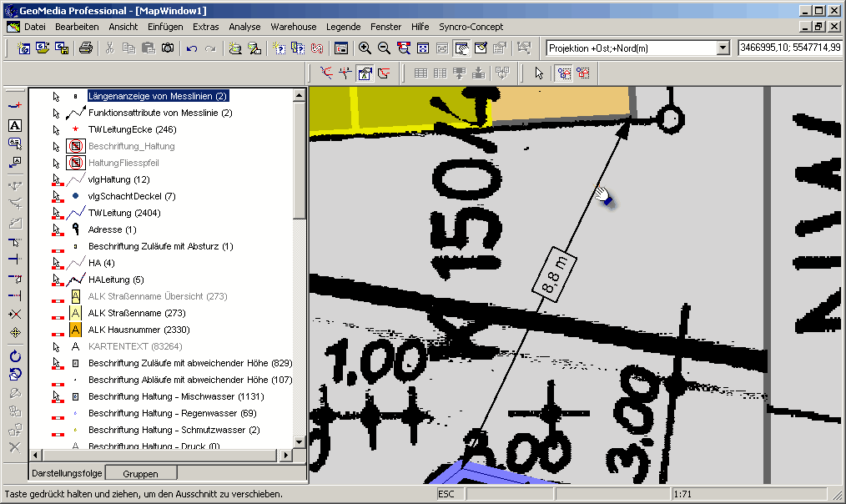This screenshot has width=846, height=504.
Task: Open the Analyse menu
Action: (x=244, y=27)
